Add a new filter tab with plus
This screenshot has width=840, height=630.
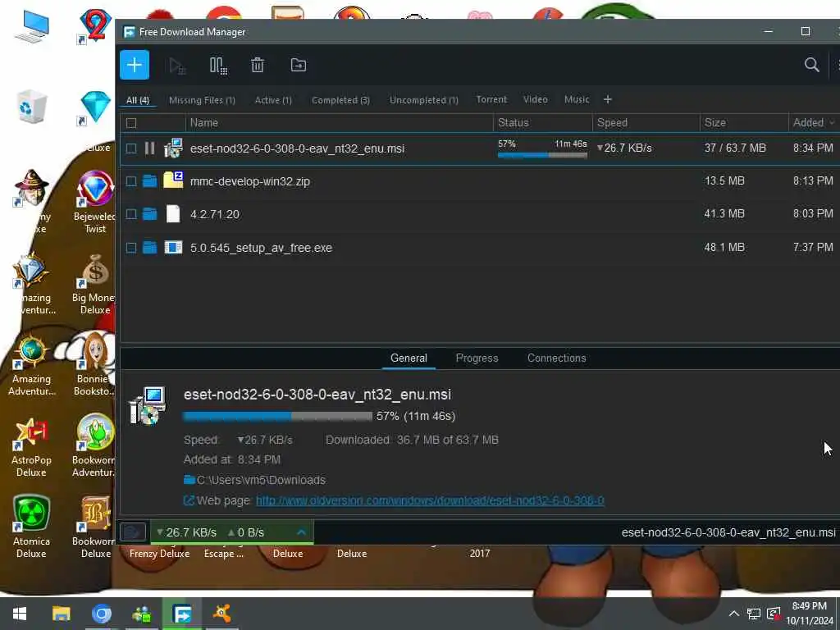(608, 99)
